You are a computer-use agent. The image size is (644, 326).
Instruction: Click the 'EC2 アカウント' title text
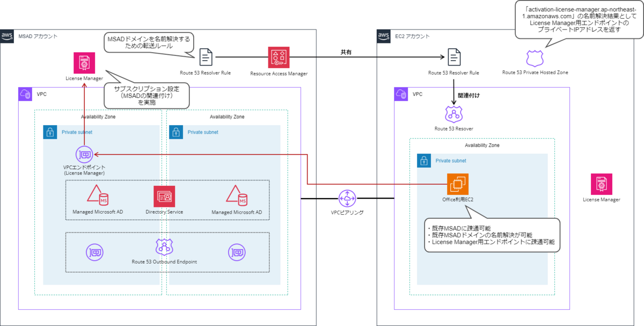point(412,36)
